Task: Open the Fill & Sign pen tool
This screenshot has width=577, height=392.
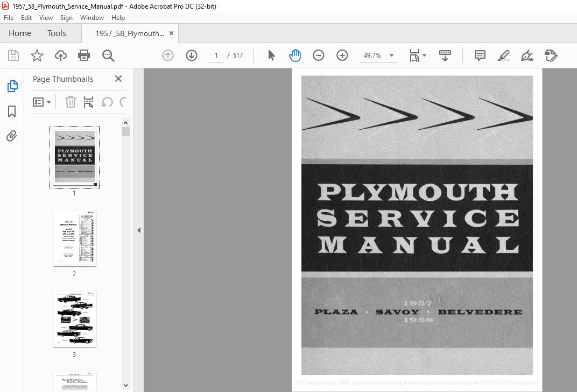Action: (x=527, y=55)
